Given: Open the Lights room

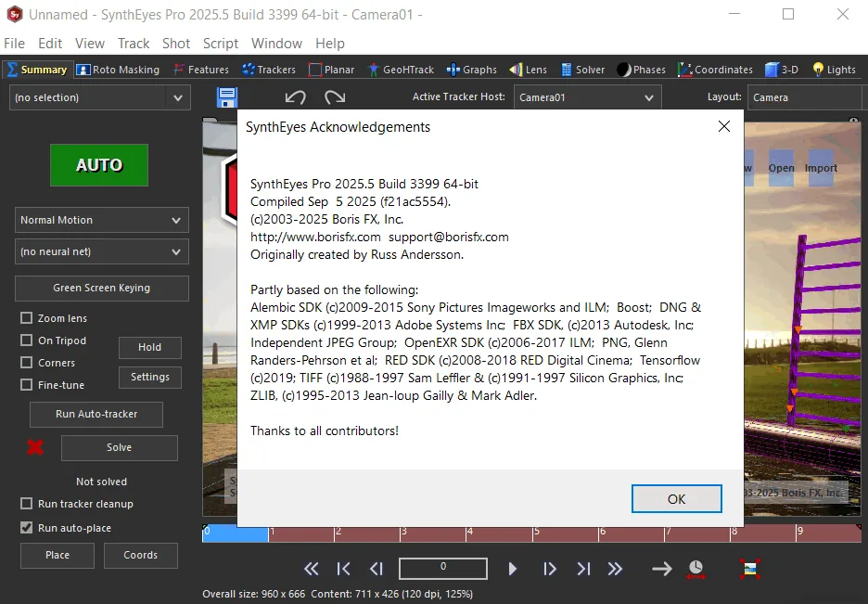Looking at the screenshot, I should click(834, 70).
